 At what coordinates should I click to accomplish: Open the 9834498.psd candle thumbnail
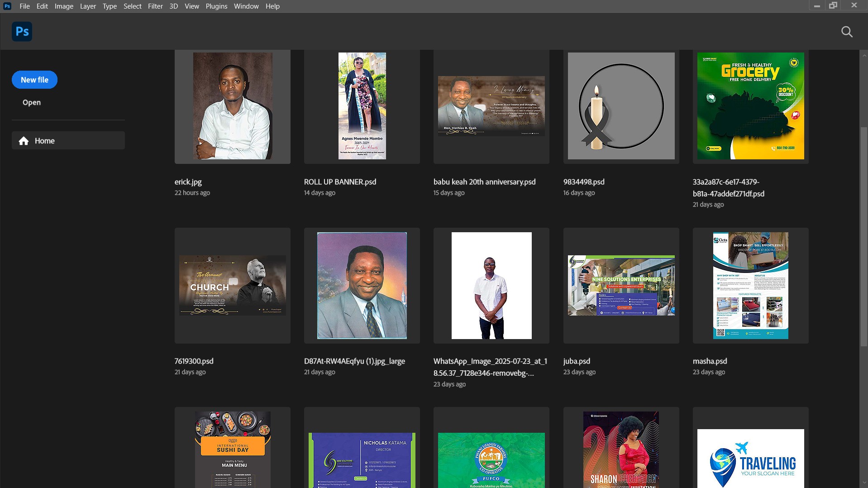(x=621, y=106)
